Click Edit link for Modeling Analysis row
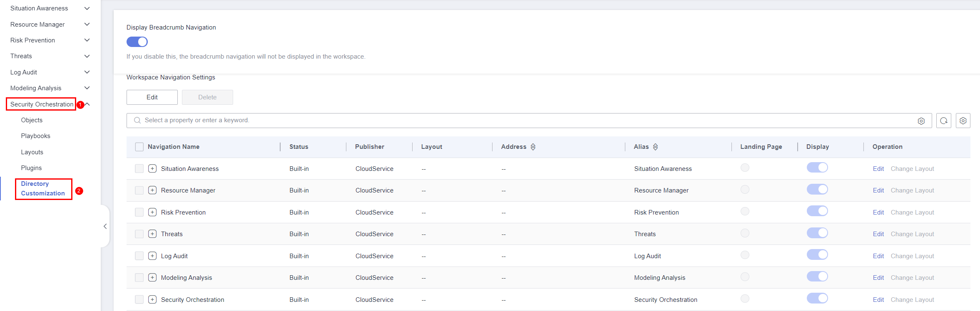980x311 pixels. pos(878,278)
